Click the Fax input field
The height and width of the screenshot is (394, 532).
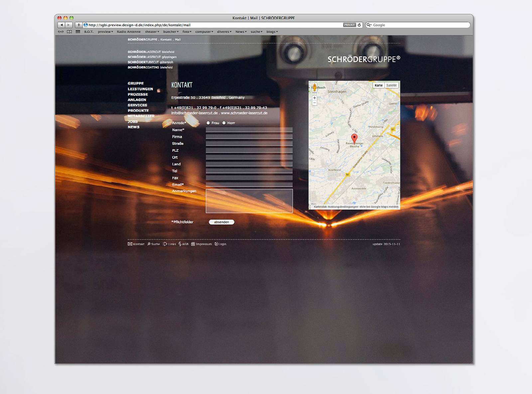point(249,178)
